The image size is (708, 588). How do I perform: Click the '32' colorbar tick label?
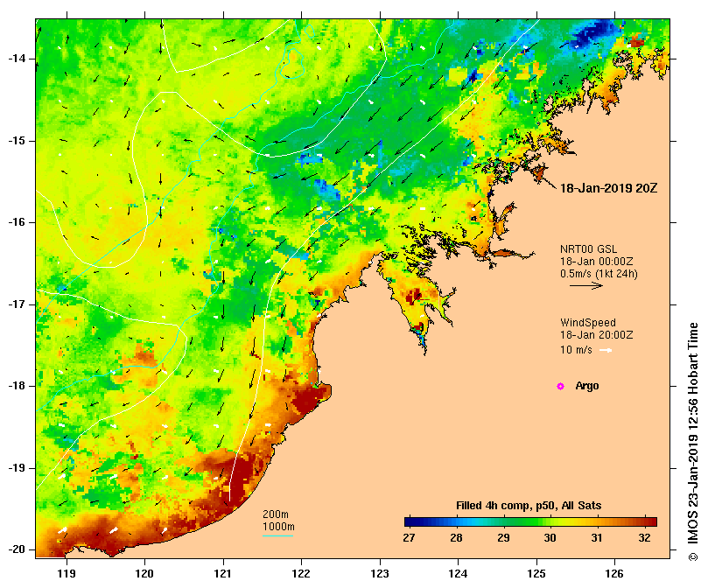[x=644, y=538]
